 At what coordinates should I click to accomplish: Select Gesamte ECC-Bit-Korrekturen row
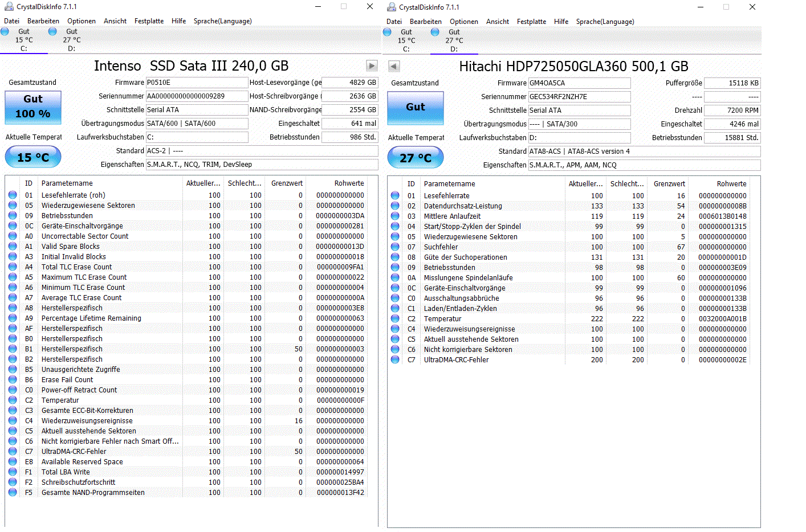click(186, 411)
